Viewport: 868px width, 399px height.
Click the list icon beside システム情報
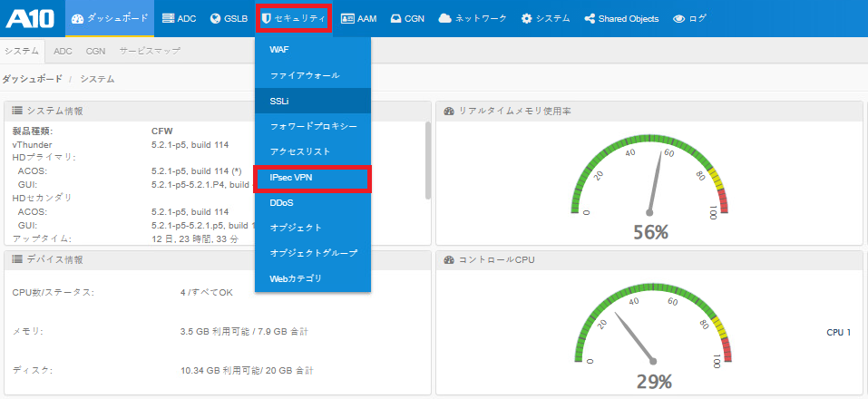[17, 111]
